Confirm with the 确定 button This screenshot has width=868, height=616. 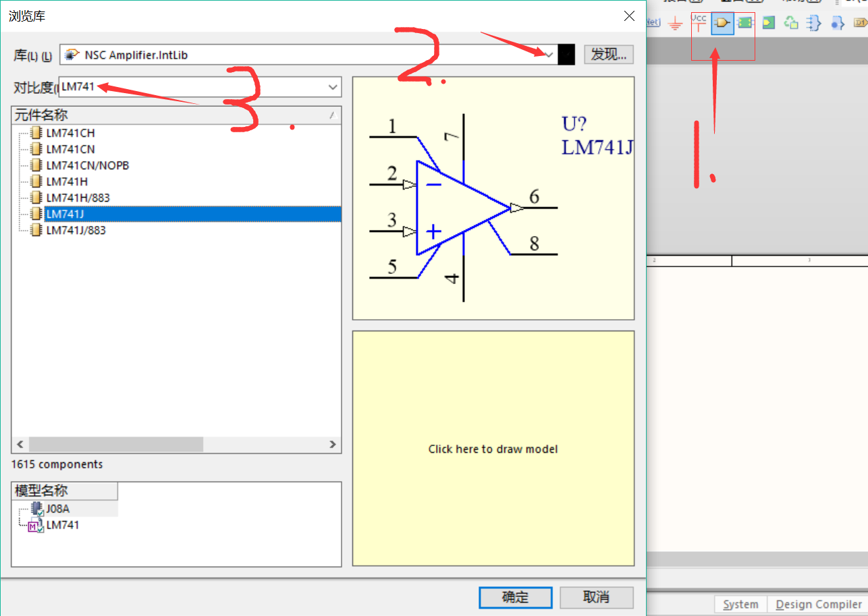pyautogui.click(x=516, y=597)
